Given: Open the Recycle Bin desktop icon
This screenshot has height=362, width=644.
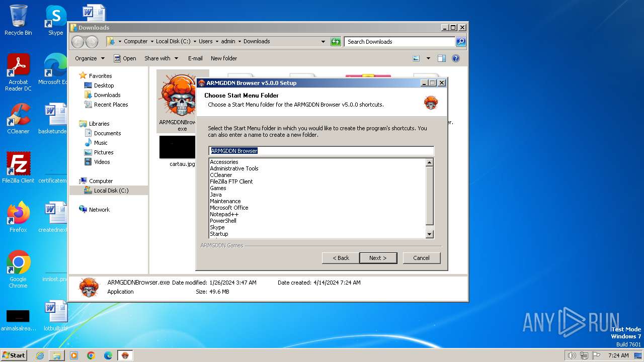Looking at the screenshot, I should point(18,20).
